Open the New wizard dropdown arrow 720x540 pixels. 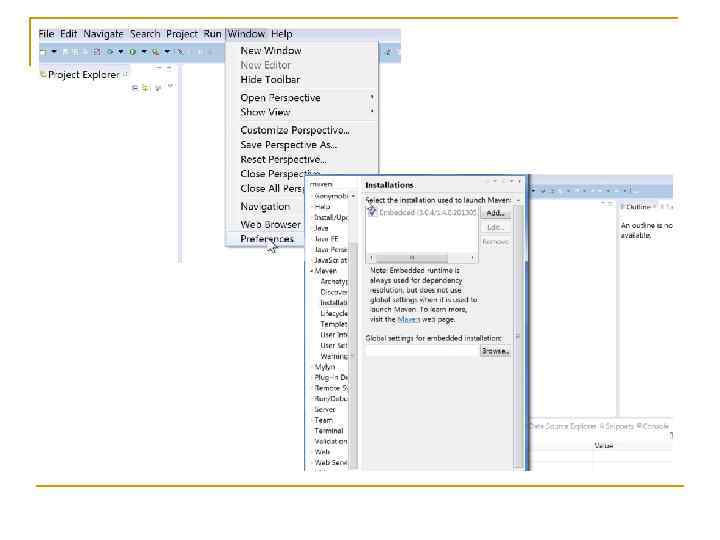pos(54,52)
